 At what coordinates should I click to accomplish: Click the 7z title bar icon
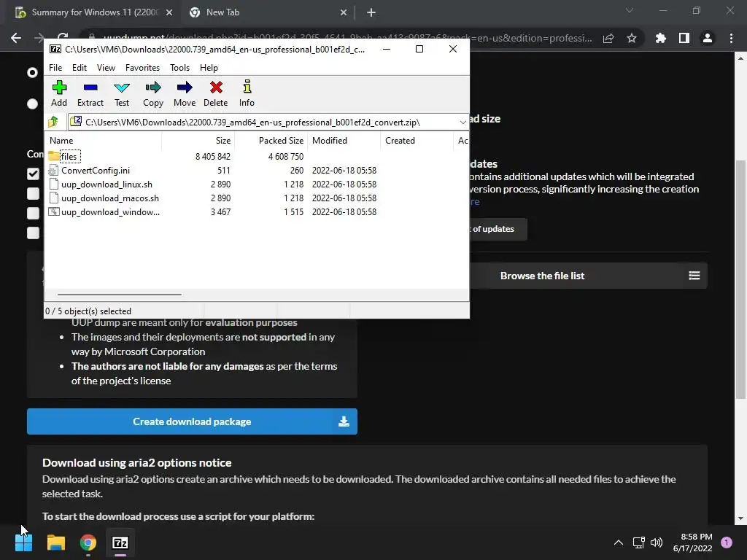[55, 49]
